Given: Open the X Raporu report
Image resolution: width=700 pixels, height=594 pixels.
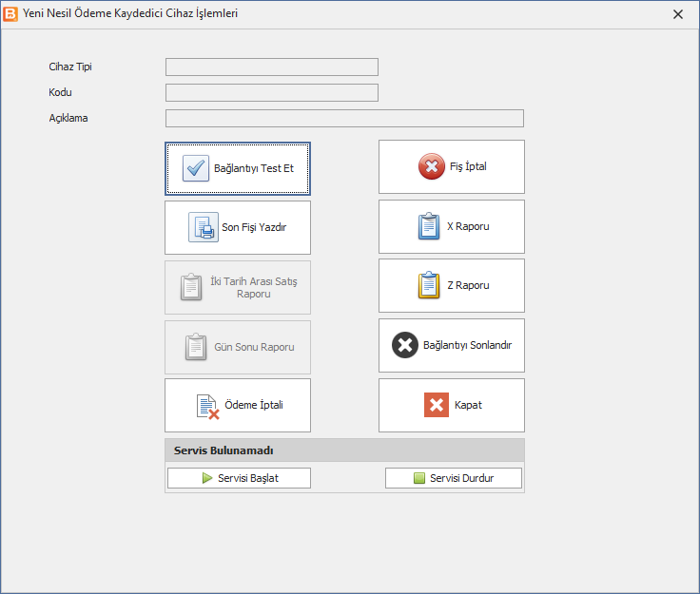Looking at the screenshot, I should coord(452,226).
